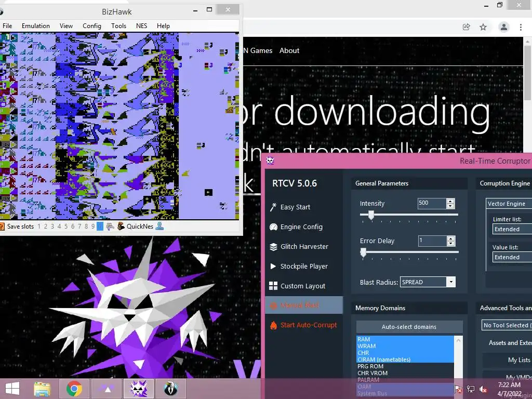The height and width of the screenshot is (399, 532).
Task: Open BizHawk NES menu
Action: pos(141,26)
